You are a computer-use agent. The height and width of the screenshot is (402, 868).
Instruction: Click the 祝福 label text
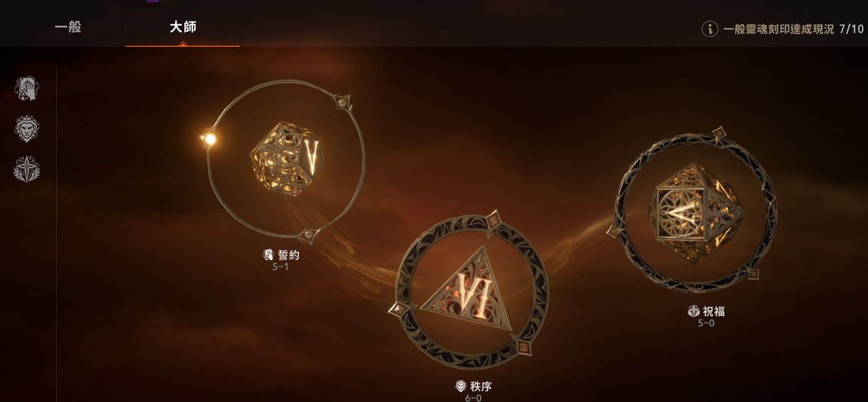click(714, 311)
